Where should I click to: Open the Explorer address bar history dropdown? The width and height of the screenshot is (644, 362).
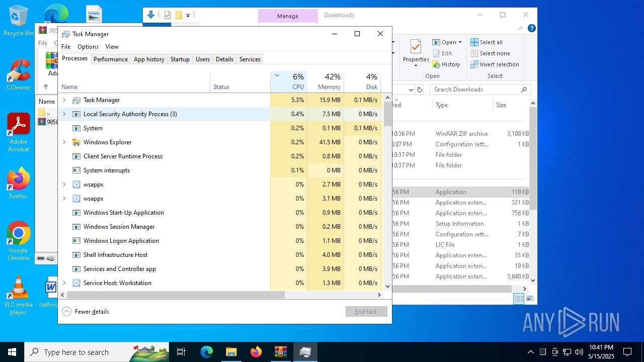(411, 90)
